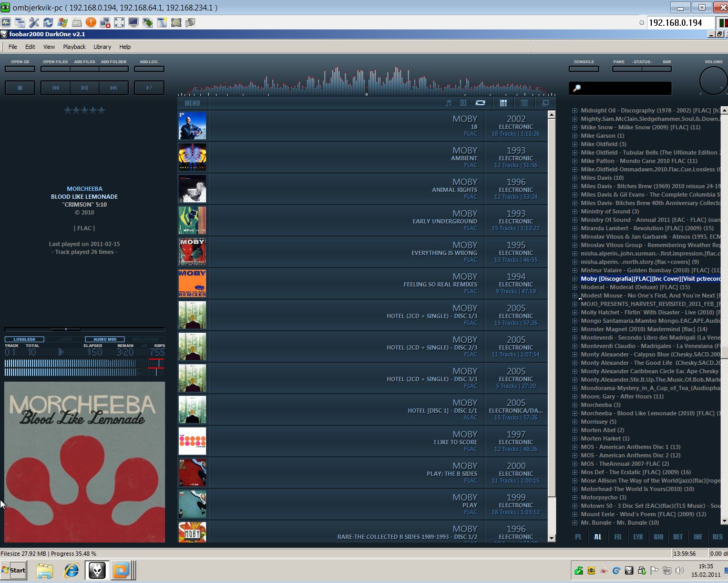Viewport: 728px width, 583px height.
Task: Skip to the previous track
Action: point(56,88)
